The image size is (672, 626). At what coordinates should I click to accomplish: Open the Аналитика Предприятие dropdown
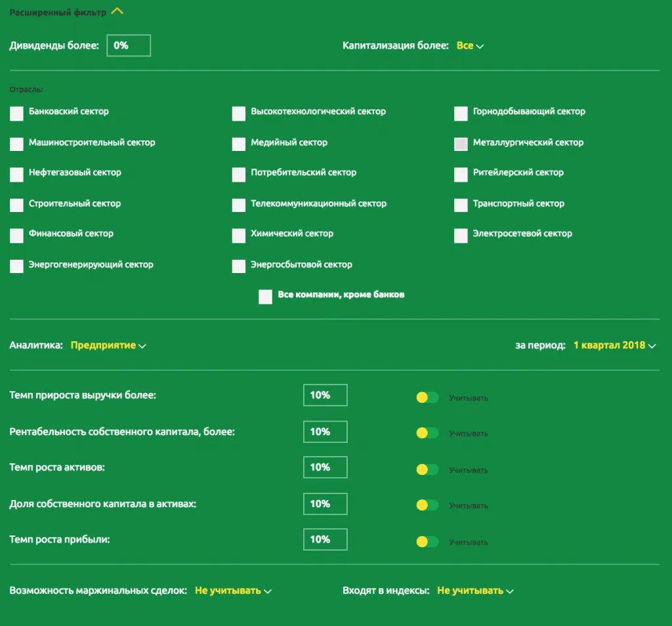click(x=108, y=345)
